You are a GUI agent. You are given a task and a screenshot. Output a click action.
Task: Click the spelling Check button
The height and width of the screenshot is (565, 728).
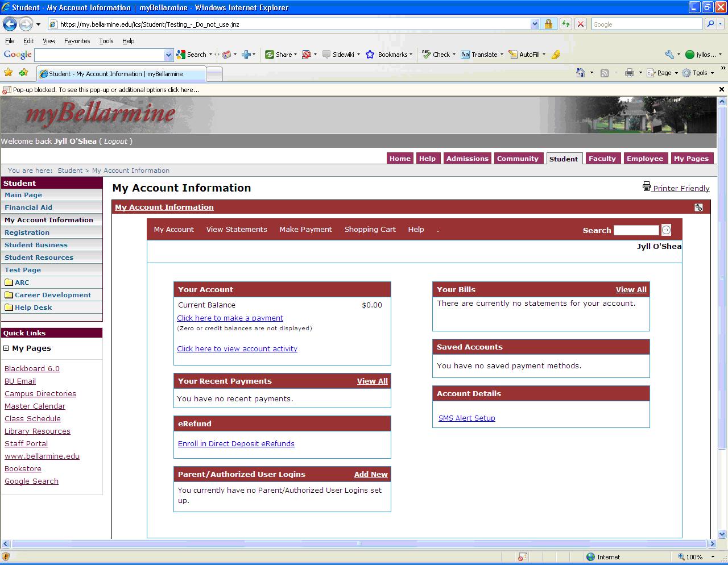[x=436, y=55]
